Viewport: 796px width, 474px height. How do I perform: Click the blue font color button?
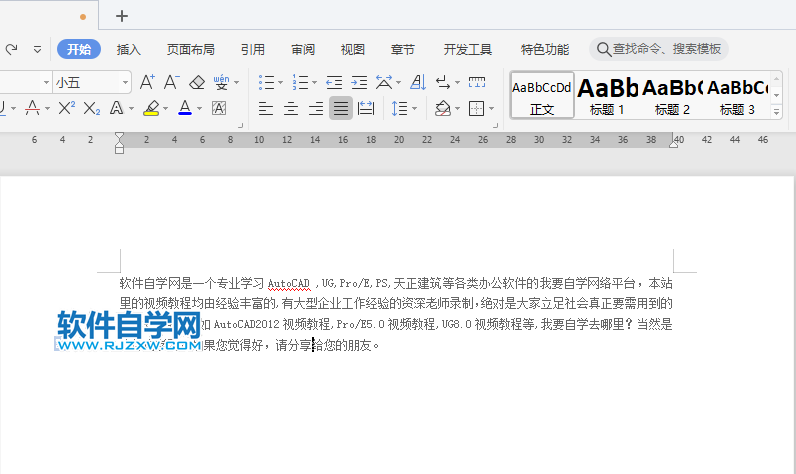tap(184, 108)
